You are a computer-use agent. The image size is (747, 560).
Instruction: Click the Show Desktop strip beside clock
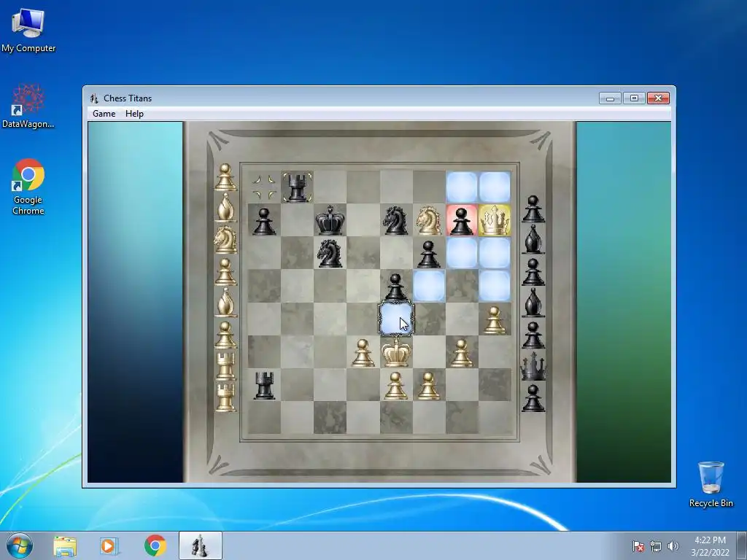click(742, 546)
